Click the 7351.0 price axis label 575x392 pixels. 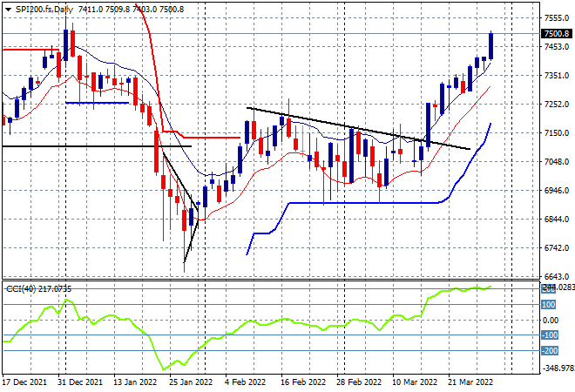point(557,76)
